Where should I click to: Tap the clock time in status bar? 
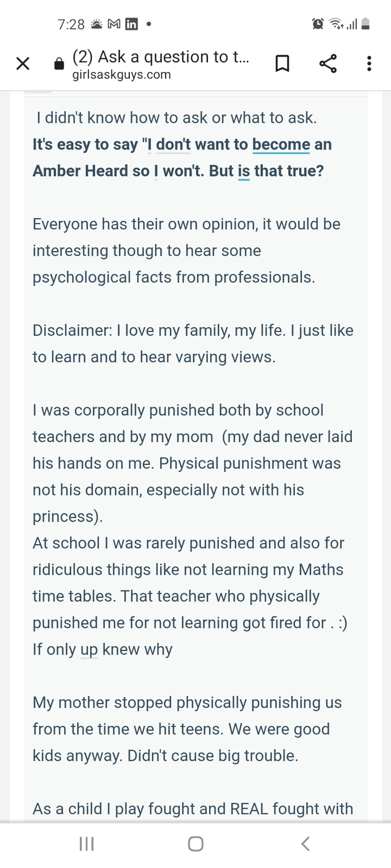pos(71,24)
